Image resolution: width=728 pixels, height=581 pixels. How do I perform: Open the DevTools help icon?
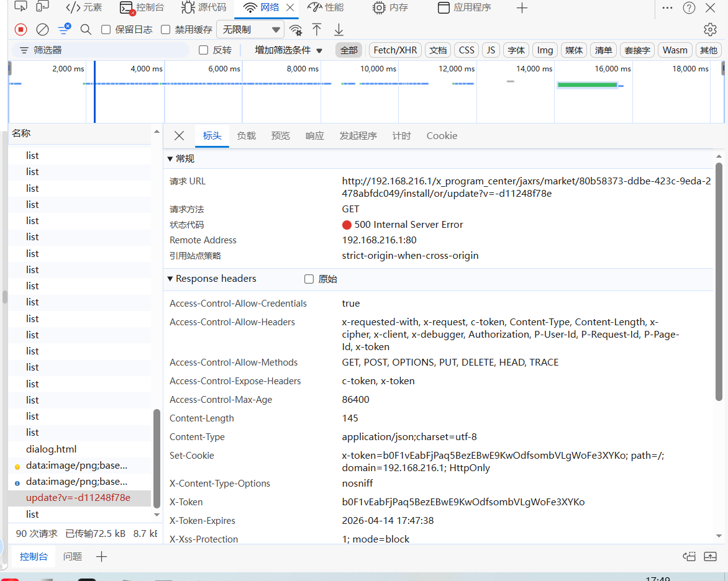click(x=689, y=8)
